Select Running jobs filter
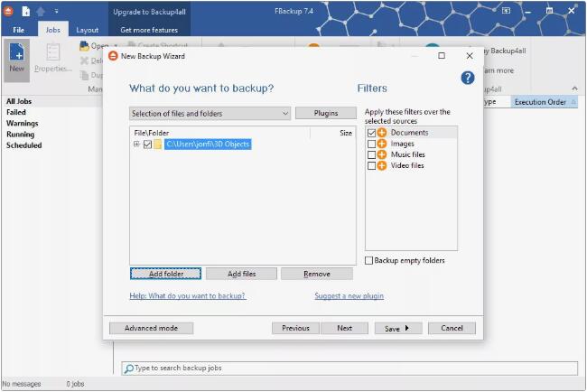The image size is (587, 392). [x=20, y=134]
